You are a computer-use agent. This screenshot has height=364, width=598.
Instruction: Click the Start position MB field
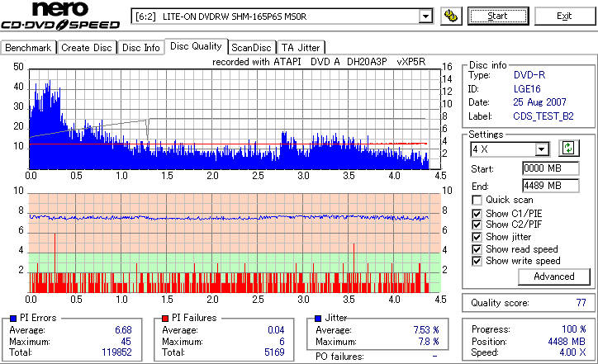pyautogui.click(x=550, y=168)
